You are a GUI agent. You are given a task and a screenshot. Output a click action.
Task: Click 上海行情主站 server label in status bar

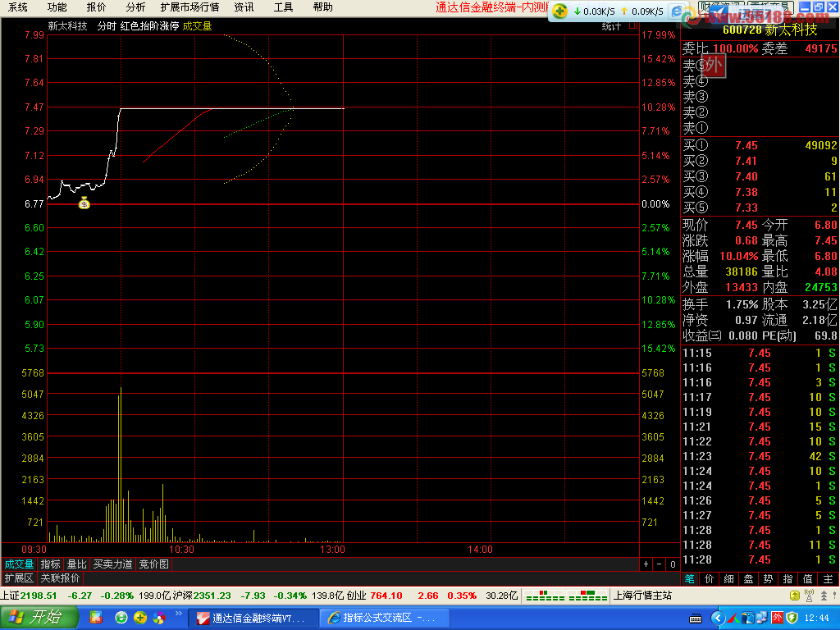(x=642, y=596)
